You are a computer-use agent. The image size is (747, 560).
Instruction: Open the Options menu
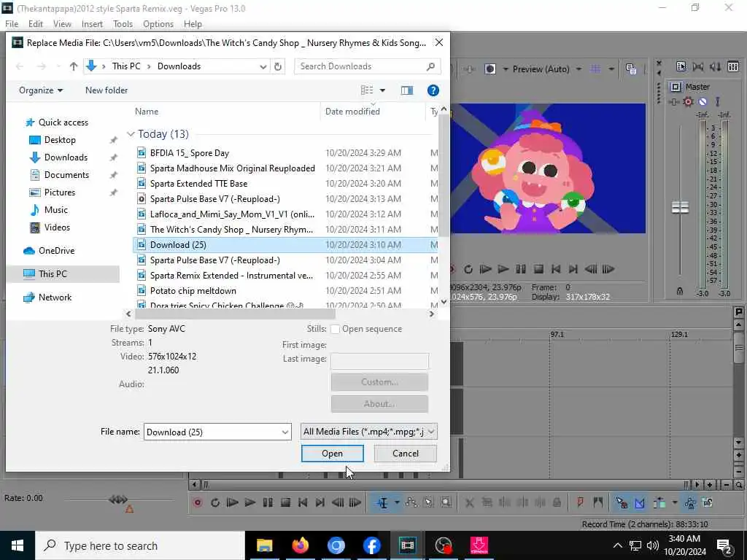click(x=158, y=24)
